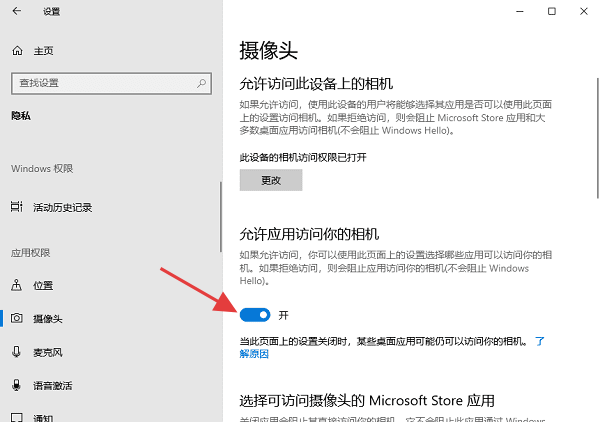Image resolution: width=600 pixels, height=422 pixels.
Task: Click the 位置 location pin icon
Action: point(16,285)
